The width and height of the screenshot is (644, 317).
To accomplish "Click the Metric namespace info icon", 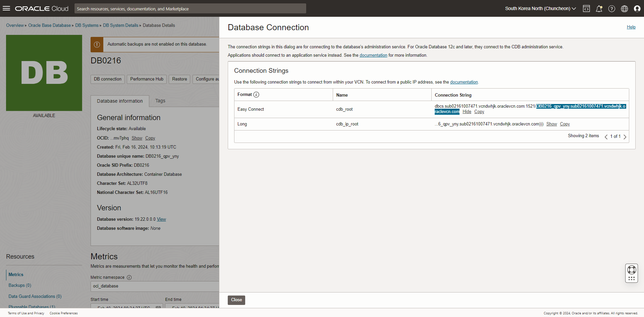I will [129, 277].
